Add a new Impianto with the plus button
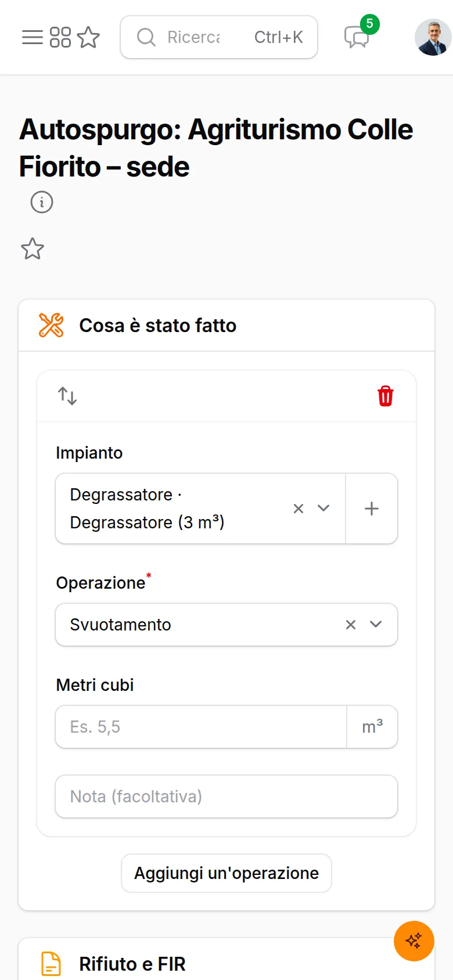Screen dimensions: 453x980 pos(372,509)
